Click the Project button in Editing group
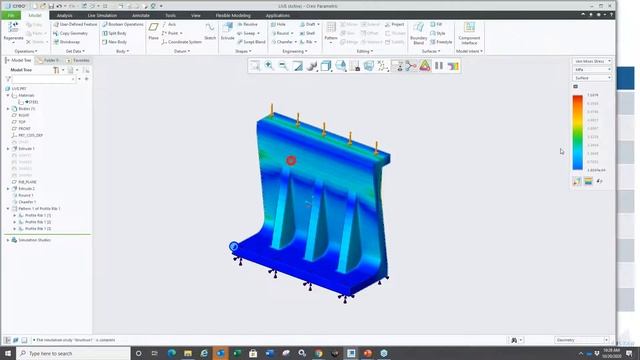 coord(395,24)
